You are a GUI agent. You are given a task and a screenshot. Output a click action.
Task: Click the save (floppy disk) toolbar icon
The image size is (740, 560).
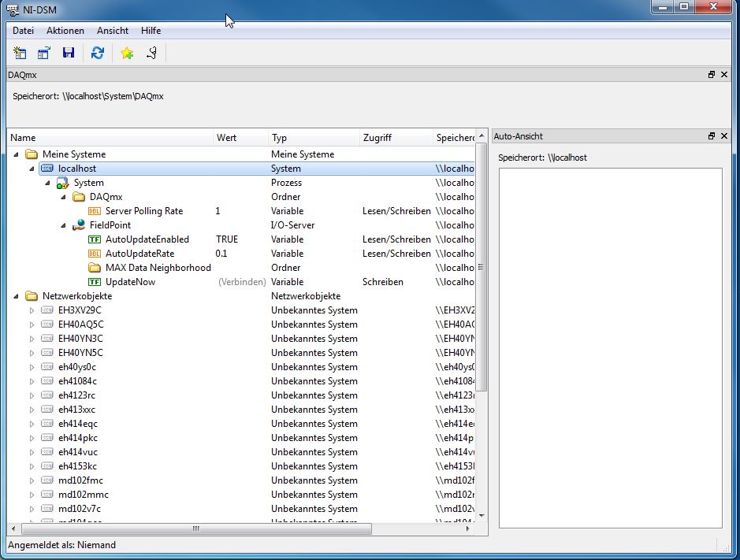[69, 53]
